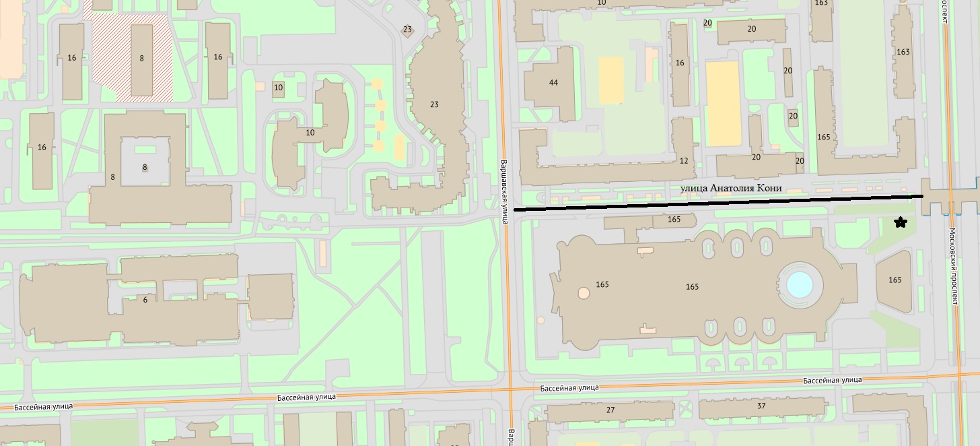Select building number 12
980x446 pixels.
point(684,160)
